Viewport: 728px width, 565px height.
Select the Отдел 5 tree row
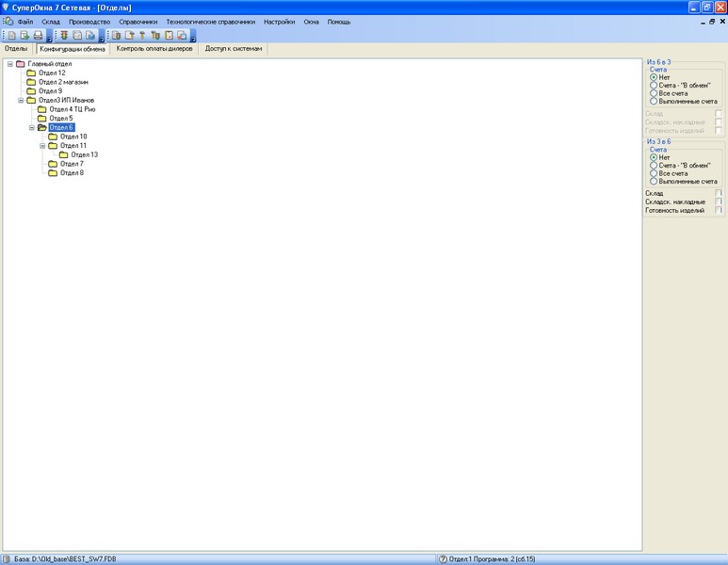(61, 119)
